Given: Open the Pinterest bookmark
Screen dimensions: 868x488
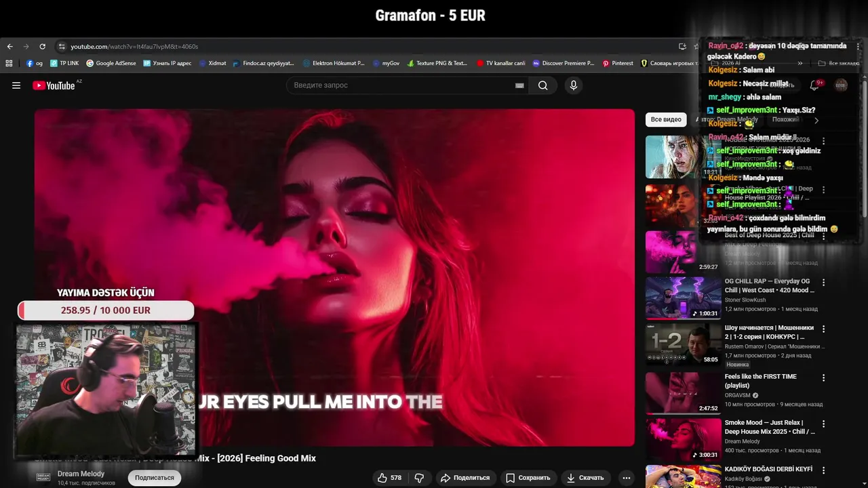Looking at the screenshot, I should tap(618, 63).
